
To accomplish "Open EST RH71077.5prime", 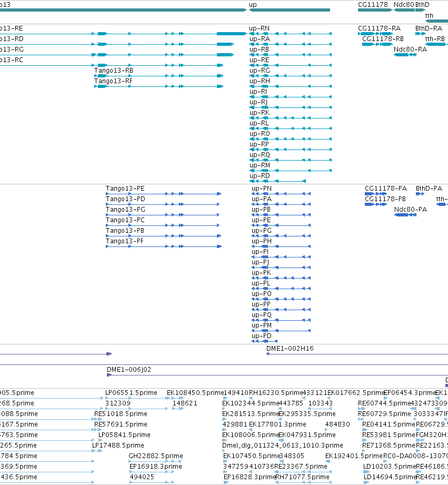I will click(302, 477).
